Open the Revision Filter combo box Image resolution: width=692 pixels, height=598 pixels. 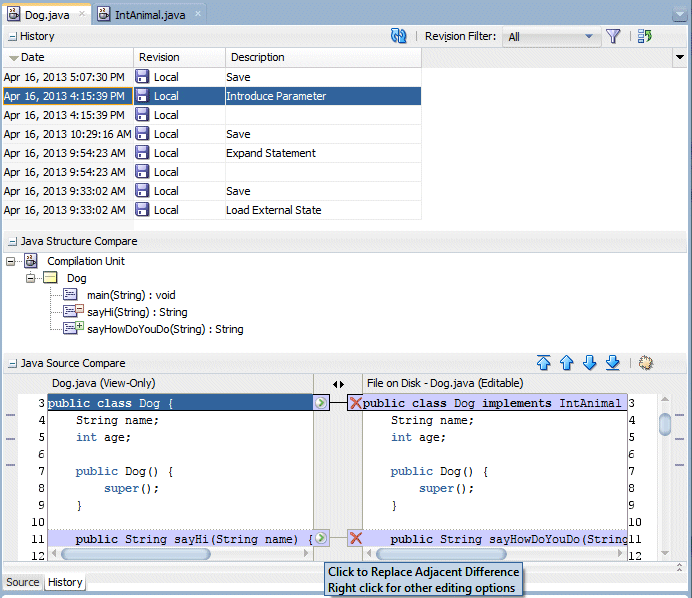point(551,37)
